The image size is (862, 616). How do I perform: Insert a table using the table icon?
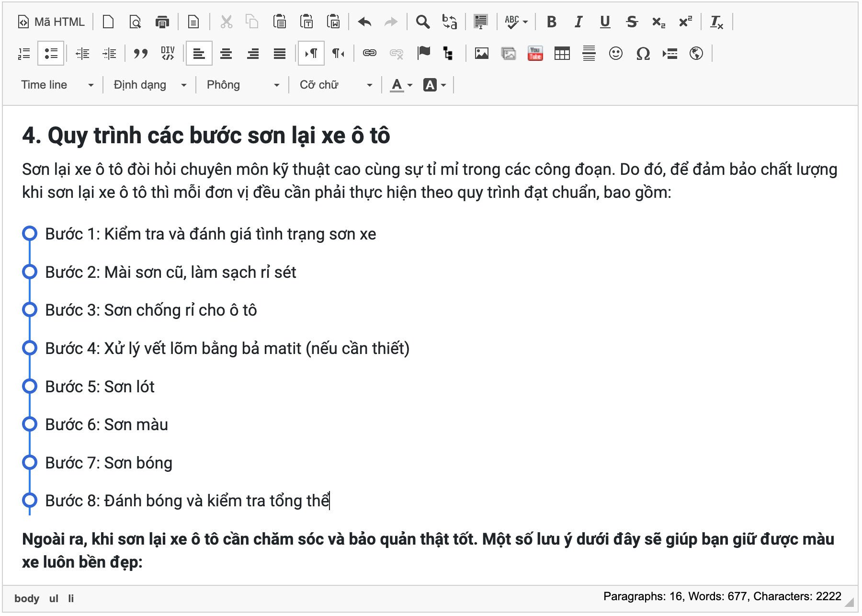(562, 53)
